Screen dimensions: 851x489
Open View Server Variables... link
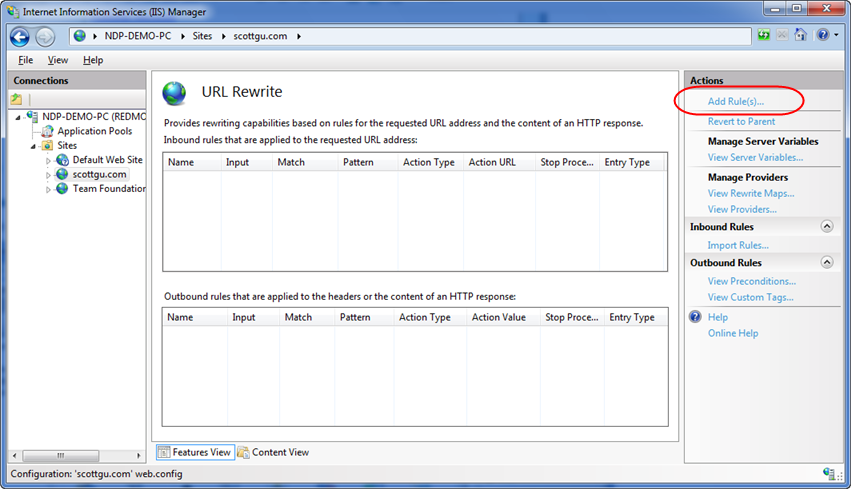[755, 157]
